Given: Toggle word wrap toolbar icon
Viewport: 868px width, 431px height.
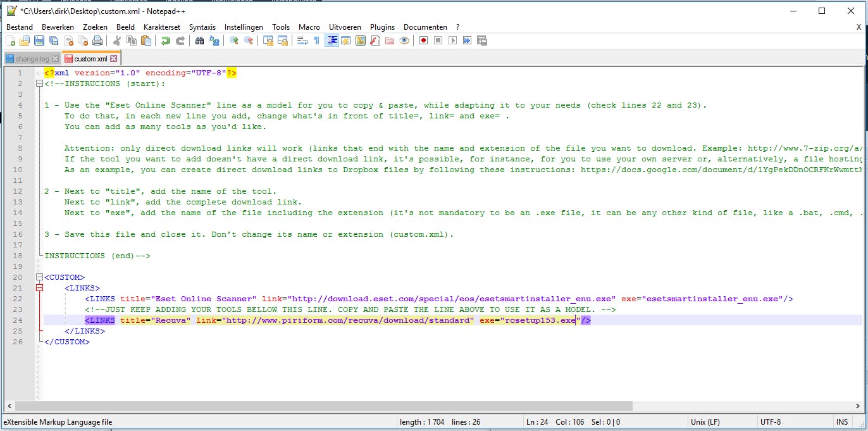Looking at the screenshot, I should coord(302,41).
